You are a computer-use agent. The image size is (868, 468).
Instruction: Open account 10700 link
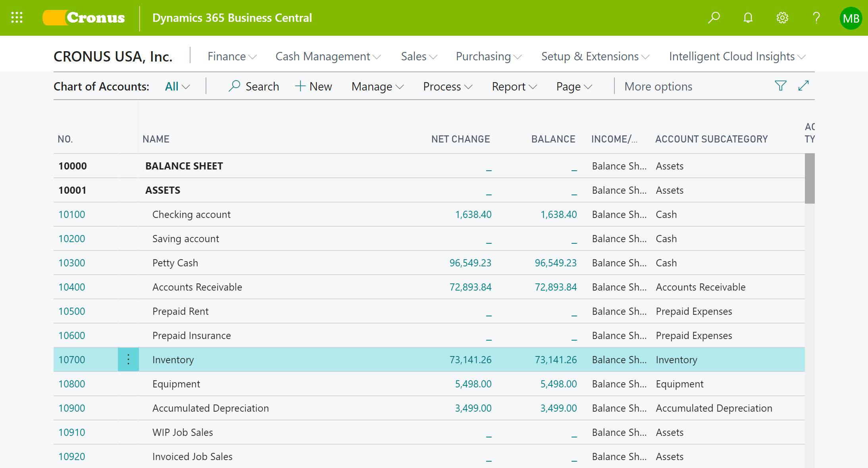[72, 360]
